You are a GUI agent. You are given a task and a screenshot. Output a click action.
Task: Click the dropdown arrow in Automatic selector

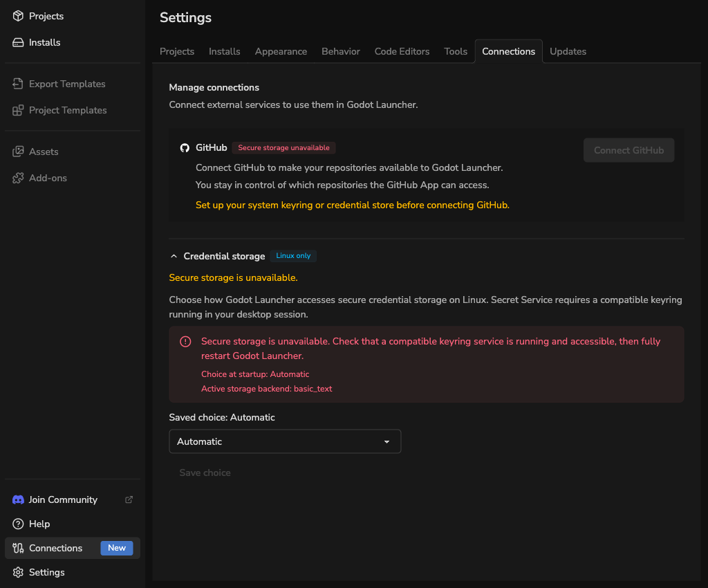click(387, 441)
